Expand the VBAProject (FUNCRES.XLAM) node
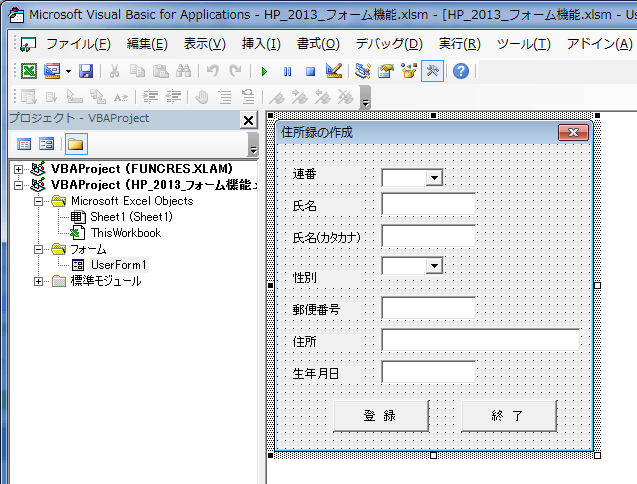The width and height of the screenshot is (637, 484). 19,169
